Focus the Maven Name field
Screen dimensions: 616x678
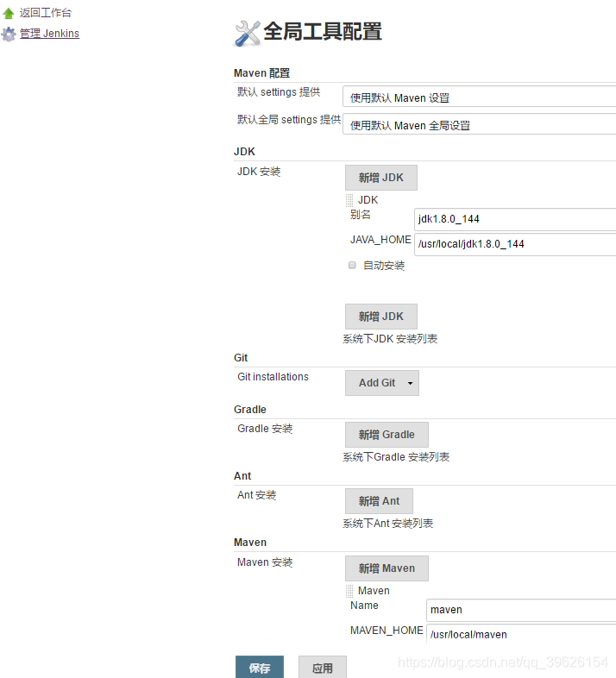tap(521, 610)
